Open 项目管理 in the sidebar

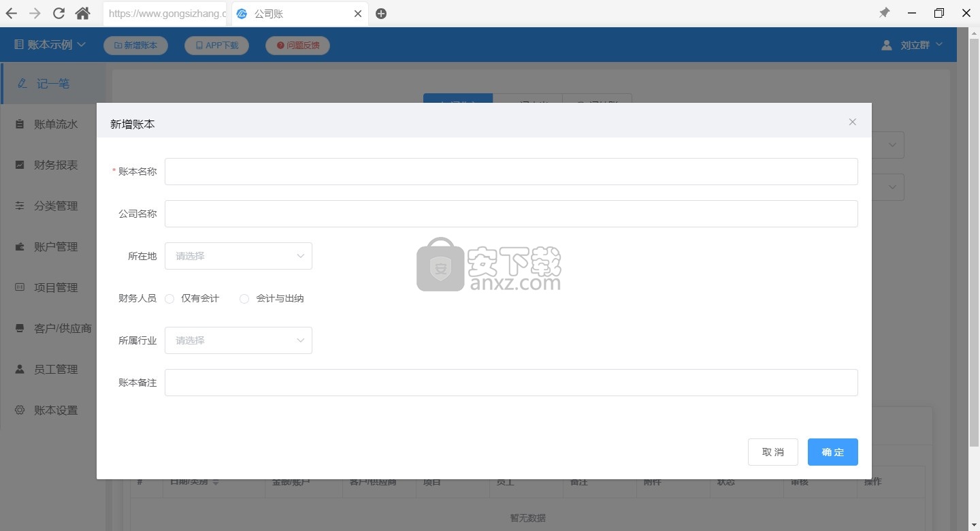coord(53,287)
